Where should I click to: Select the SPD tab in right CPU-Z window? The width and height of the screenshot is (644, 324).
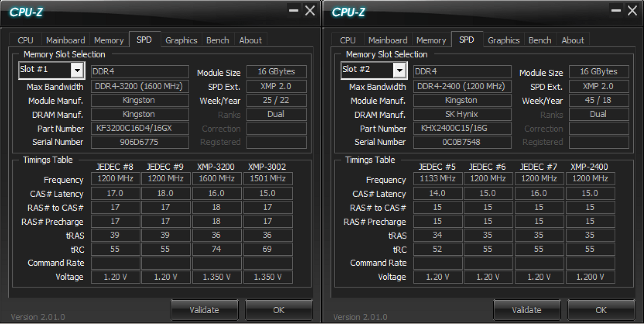pyautogui.click(x=467, y=39)
